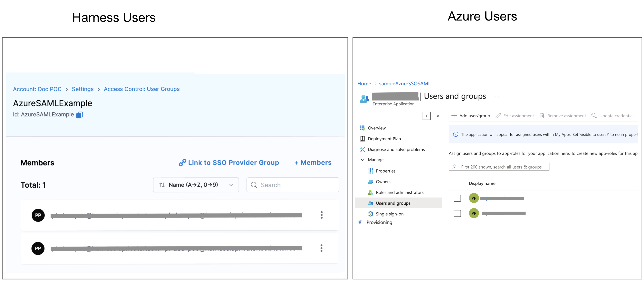Screen dimensions: 644x288
Task: Open Overview in Azure sidebar
Action: 376,128
